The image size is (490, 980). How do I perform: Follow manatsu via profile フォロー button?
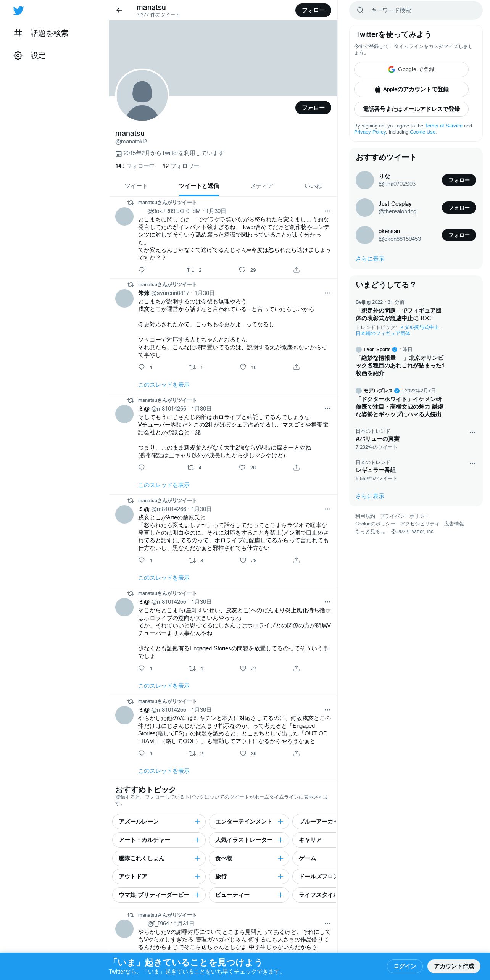[313, 108]
